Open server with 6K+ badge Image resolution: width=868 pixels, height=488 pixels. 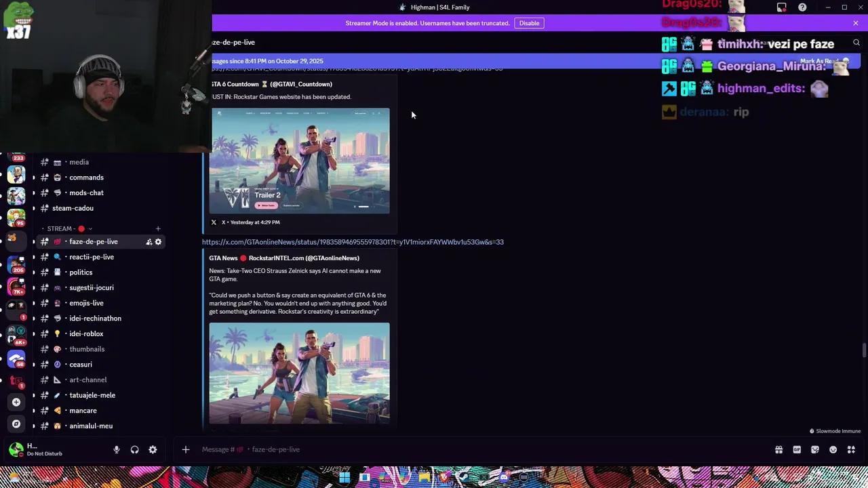[16, 335]
